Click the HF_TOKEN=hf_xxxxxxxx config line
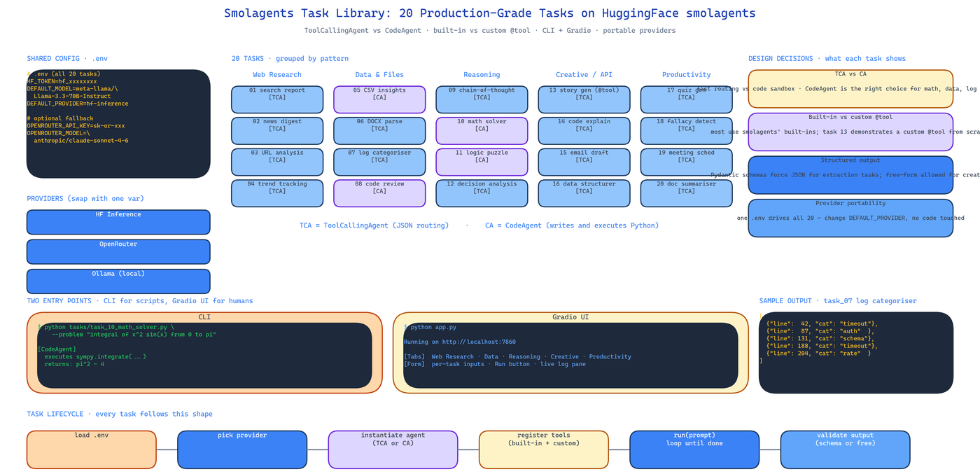980x474 pixels. tap(62, 81)
